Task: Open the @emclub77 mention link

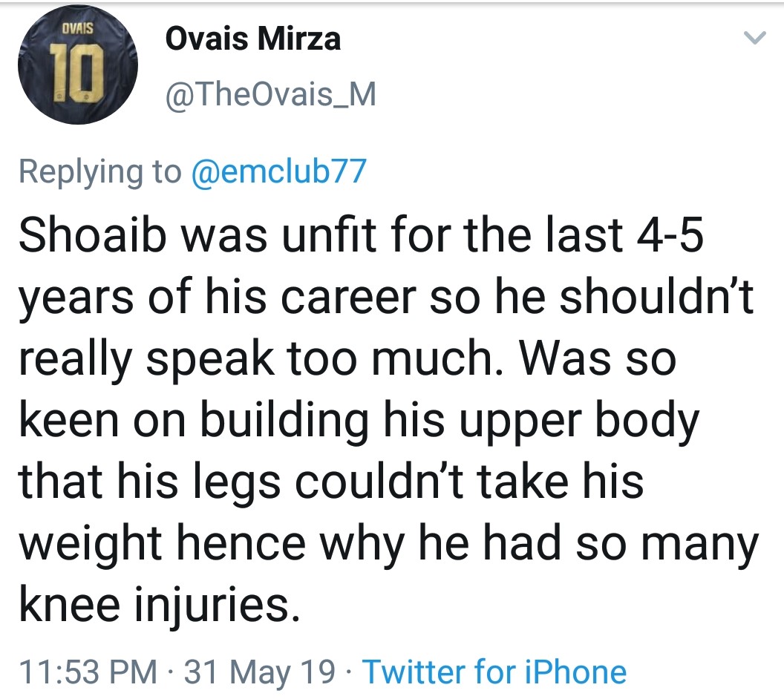Action: coord(279,171)
